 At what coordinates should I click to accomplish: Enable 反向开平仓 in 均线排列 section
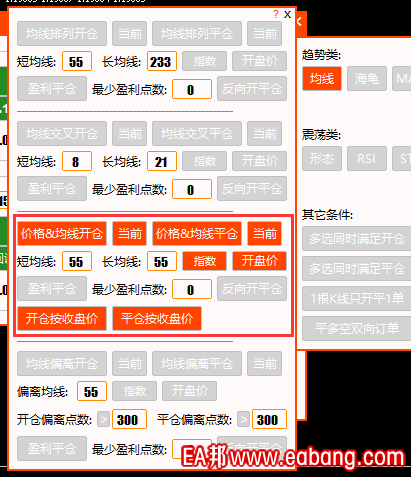click(x=252, y=89)
